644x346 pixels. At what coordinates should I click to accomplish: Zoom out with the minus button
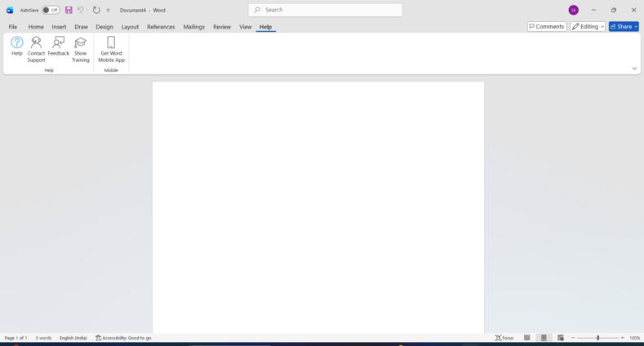[573, 338]
